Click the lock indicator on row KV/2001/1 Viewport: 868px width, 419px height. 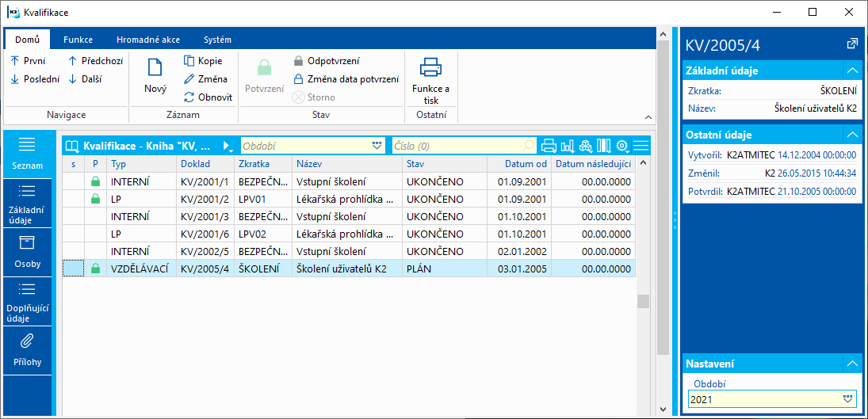[96, 182]
